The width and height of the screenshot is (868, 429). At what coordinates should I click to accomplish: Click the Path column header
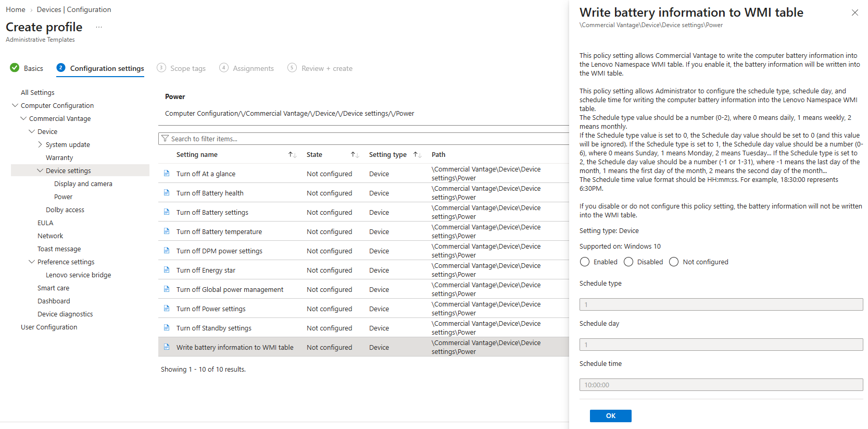438,155
